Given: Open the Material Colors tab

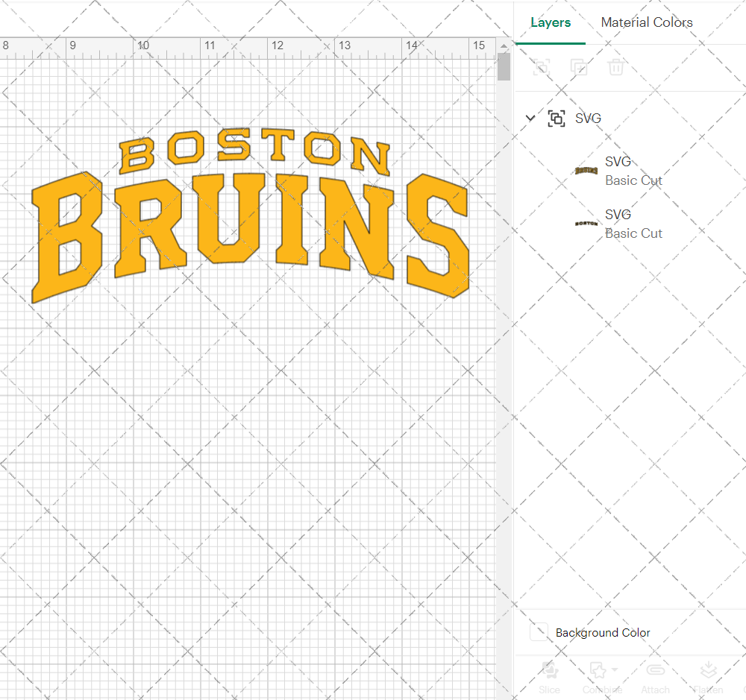Looking at the screenshot, I should pos(647,22).
